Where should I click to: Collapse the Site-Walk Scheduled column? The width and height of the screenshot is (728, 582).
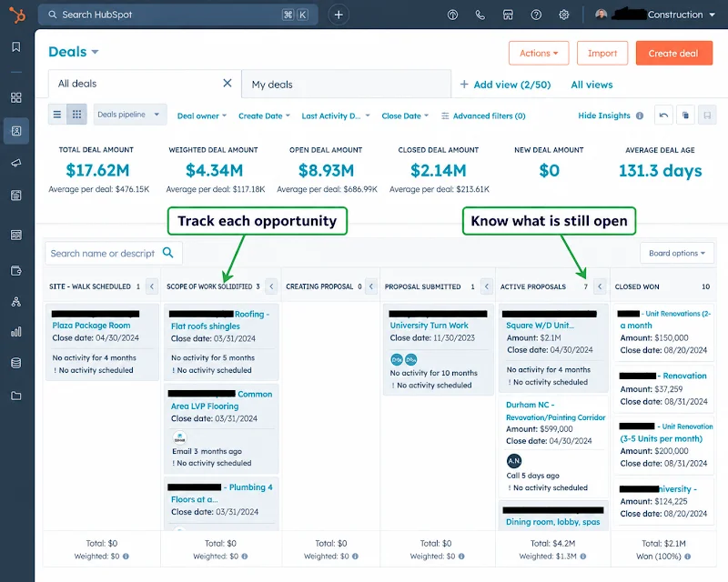(x=152, y=286)
